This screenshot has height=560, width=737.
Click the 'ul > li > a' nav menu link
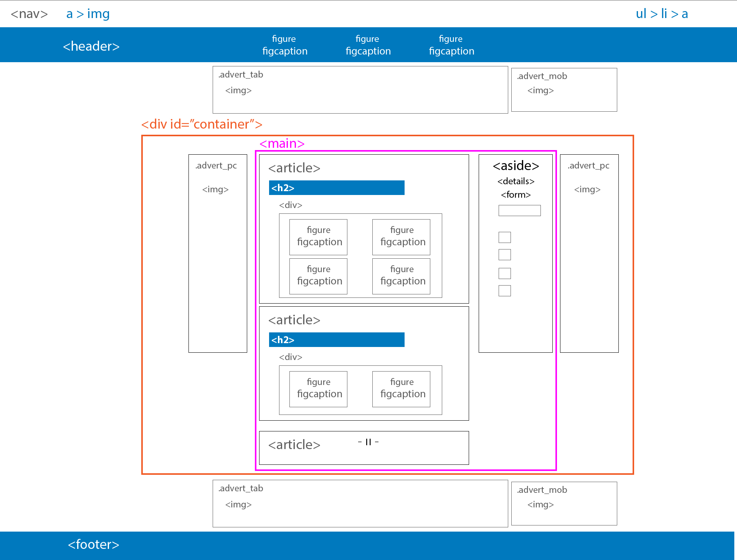pyautogui.click(x=662, y=14)
